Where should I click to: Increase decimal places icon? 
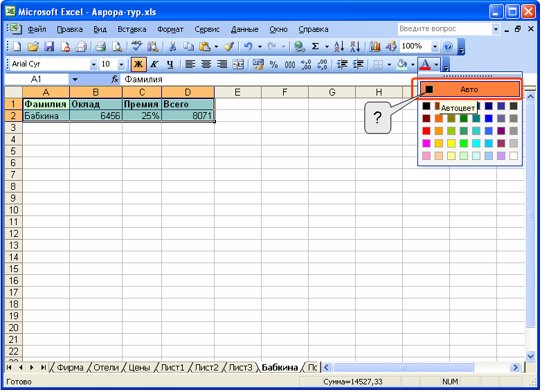coord(306,64)
